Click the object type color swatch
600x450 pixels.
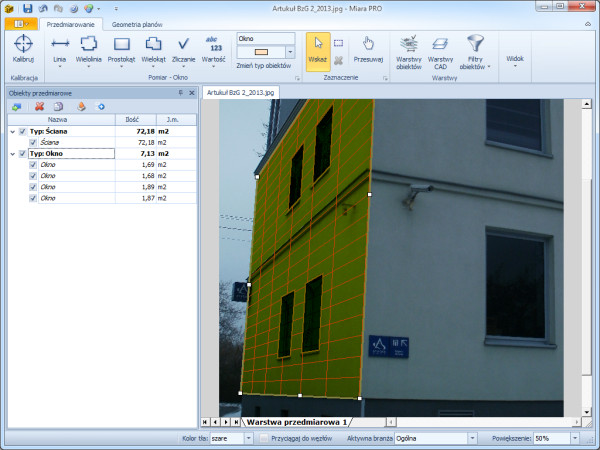[260, 51]
